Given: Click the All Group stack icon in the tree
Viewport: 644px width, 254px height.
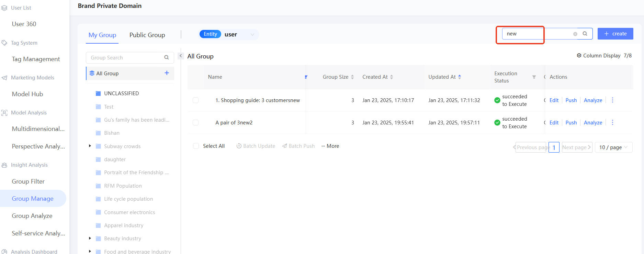Looking at the screenshot, I should [92, 73].
